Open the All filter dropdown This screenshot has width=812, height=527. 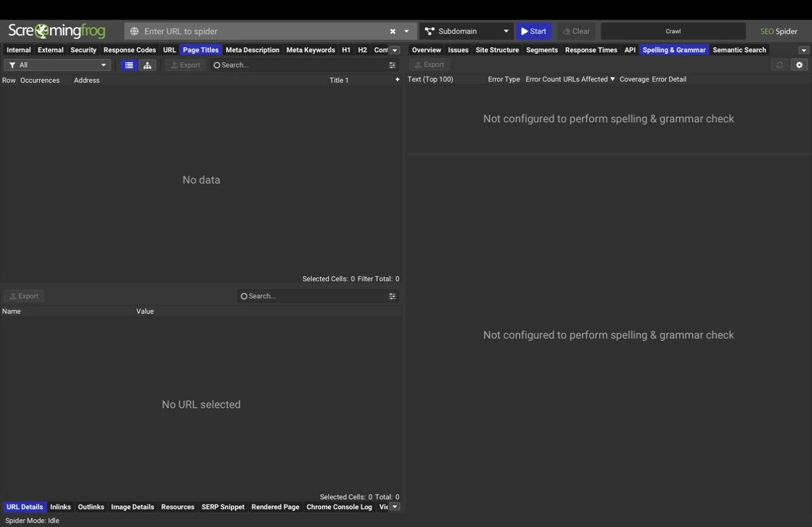pos(57,65)
